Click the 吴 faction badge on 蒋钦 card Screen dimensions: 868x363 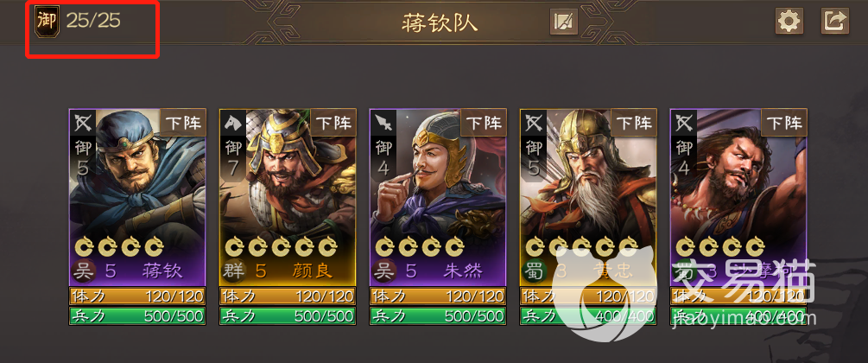(x=84, y=271)
